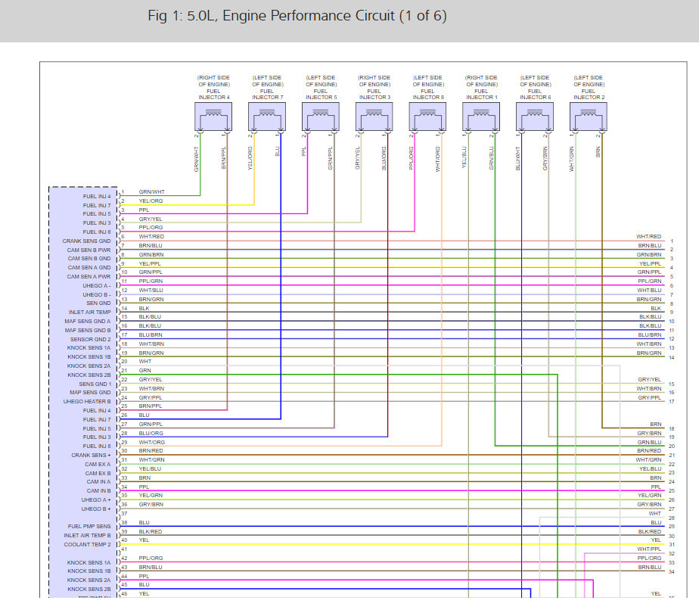Click the GRY/PPL label at right terminal 17

[x=650, y=397]
